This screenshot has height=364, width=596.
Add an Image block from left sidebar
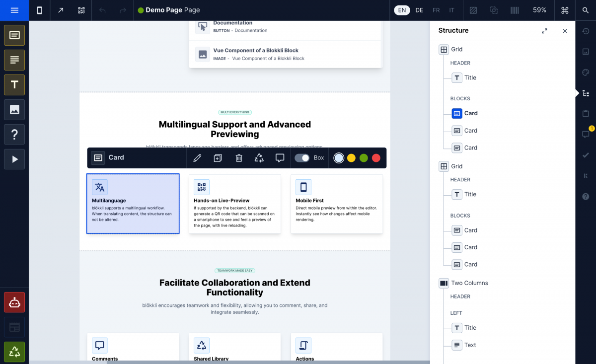[x=14, y=110]
